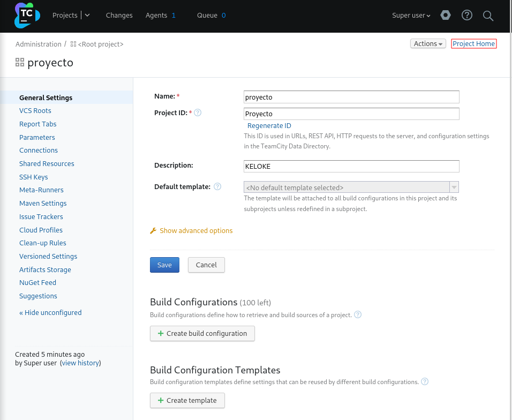Open VCS Roots settings
Image resolution: width=512 pixels, height=420 pixels.
35,111
